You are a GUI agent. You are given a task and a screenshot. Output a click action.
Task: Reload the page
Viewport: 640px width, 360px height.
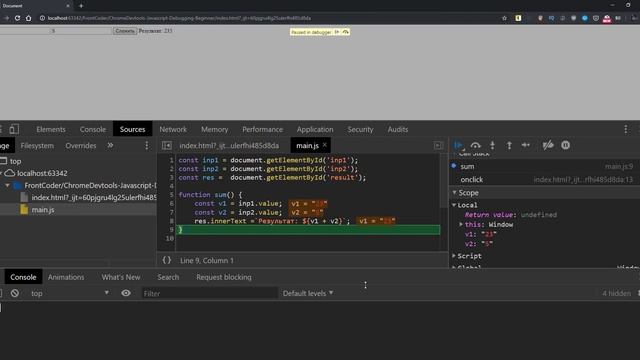(17, 18)
